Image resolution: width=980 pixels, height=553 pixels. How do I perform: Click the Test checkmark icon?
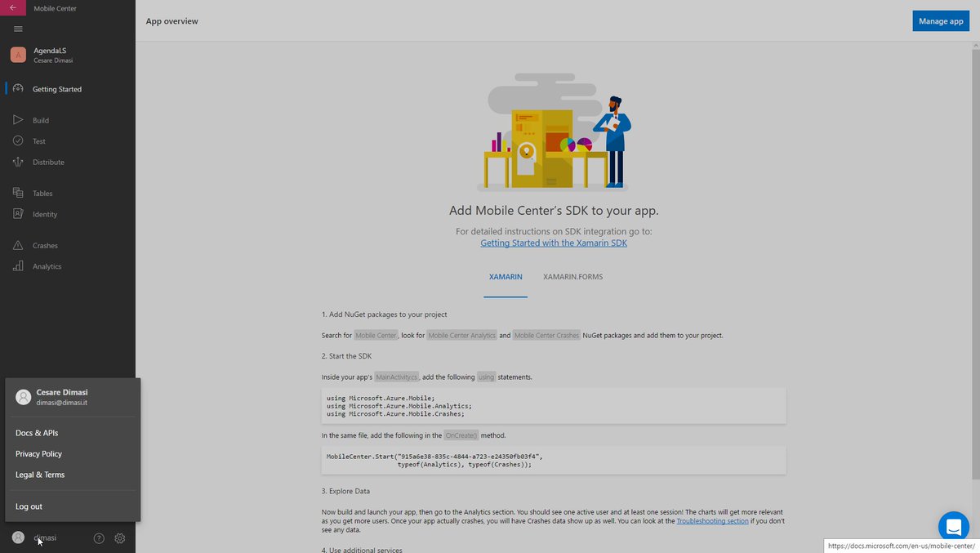[18, 140]
